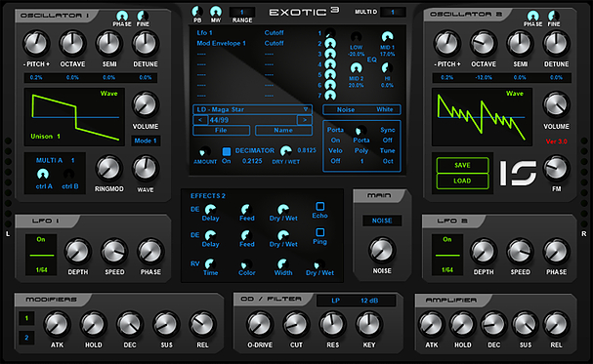
Task: Open the LD - Maga Star preset dropdown
Action: pos(253,109)
